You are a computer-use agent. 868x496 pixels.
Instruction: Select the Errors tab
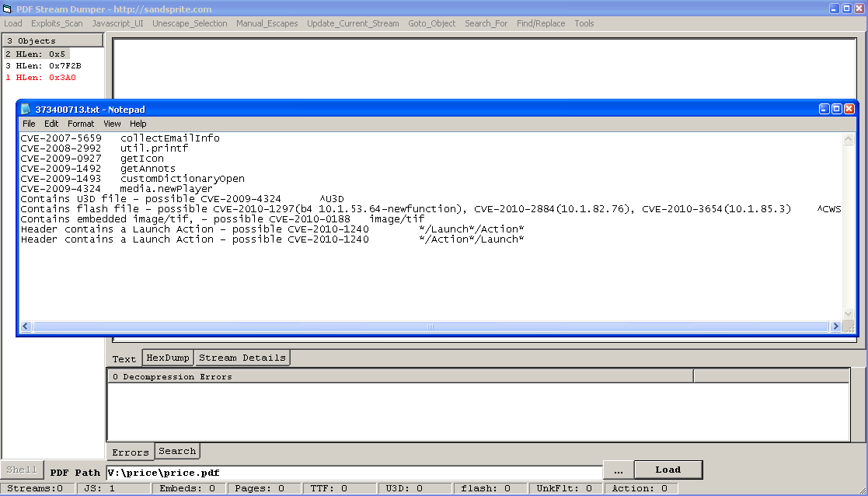click(131, 452)
